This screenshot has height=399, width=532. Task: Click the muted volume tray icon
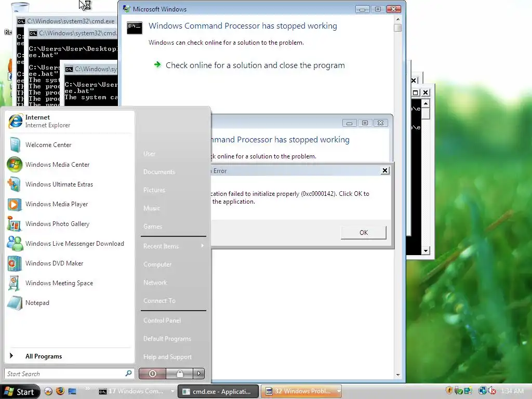pos(492,391)
